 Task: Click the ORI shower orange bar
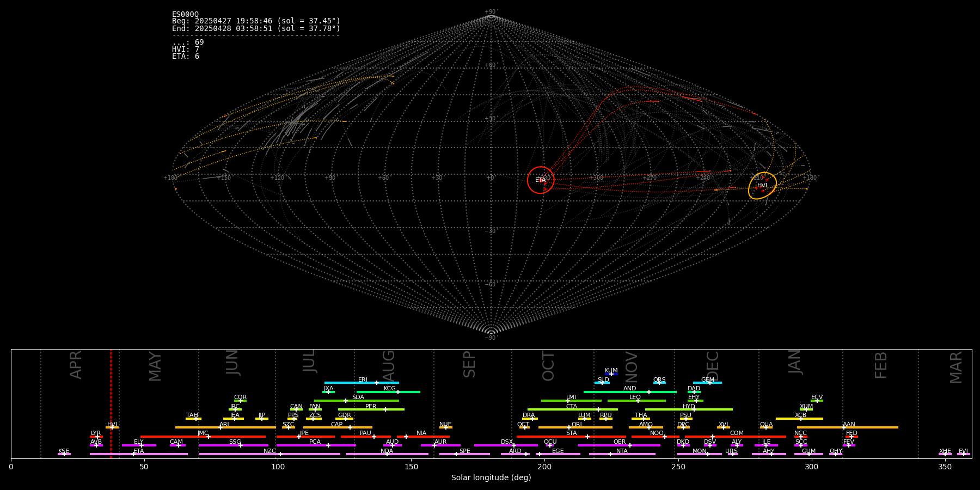click(x=575, y=427)
